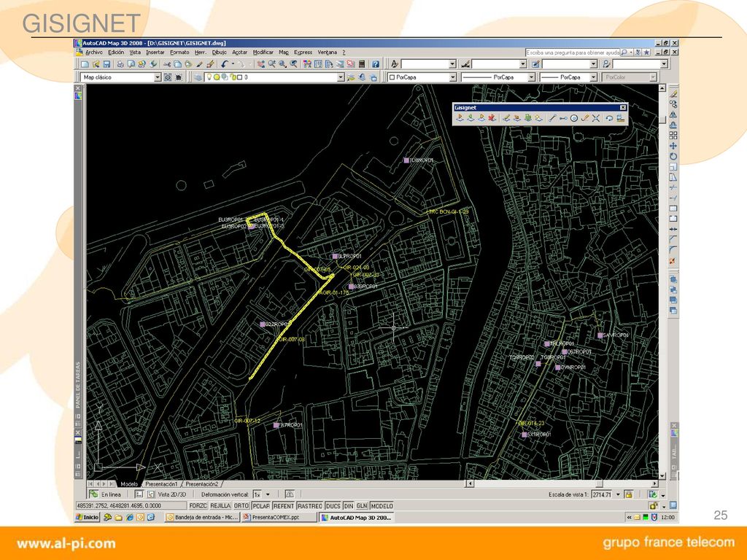
Task: Select the Move tool in Modify toolbar
Action: point(673,146)
